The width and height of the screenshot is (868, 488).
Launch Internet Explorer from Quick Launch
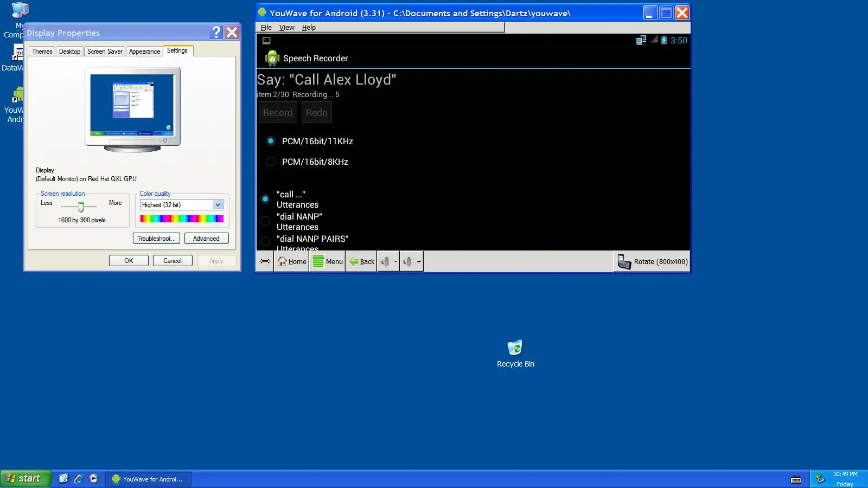[79, 478]
